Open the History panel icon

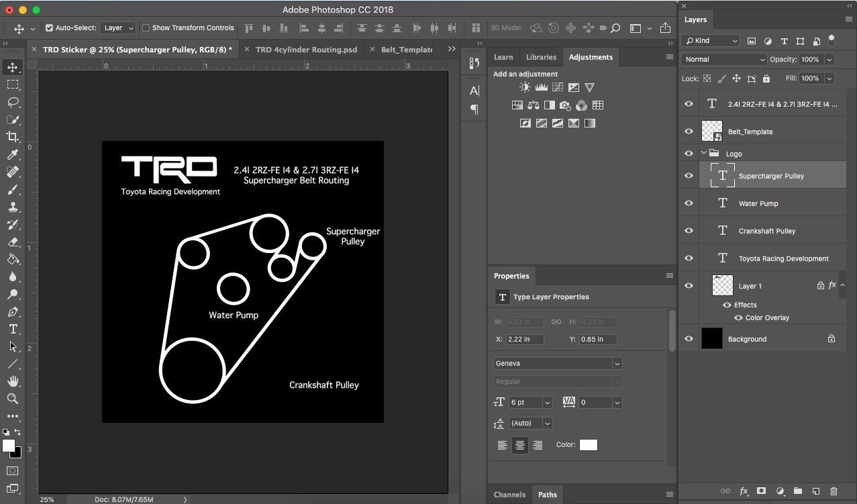click(x=474, y=64)
